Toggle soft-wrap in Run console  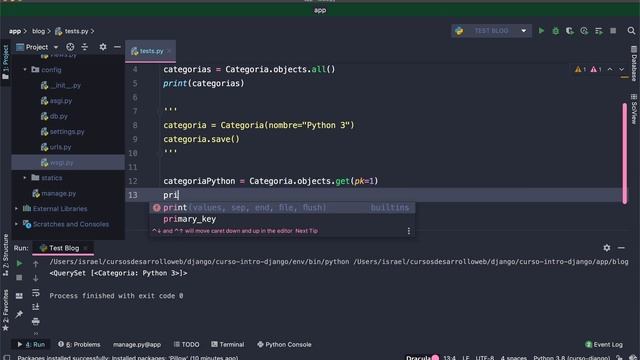[36, 293]
